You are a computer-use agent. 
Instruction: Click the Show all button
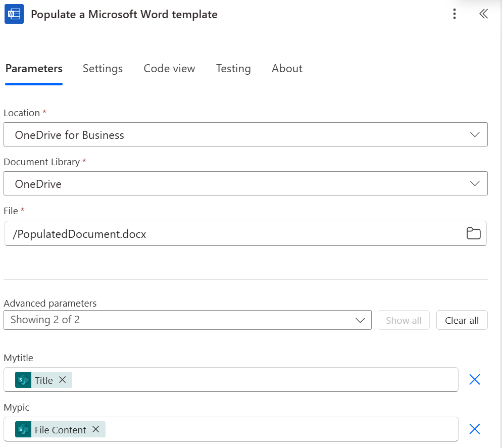pyautogui.click(x=404, y=320)
